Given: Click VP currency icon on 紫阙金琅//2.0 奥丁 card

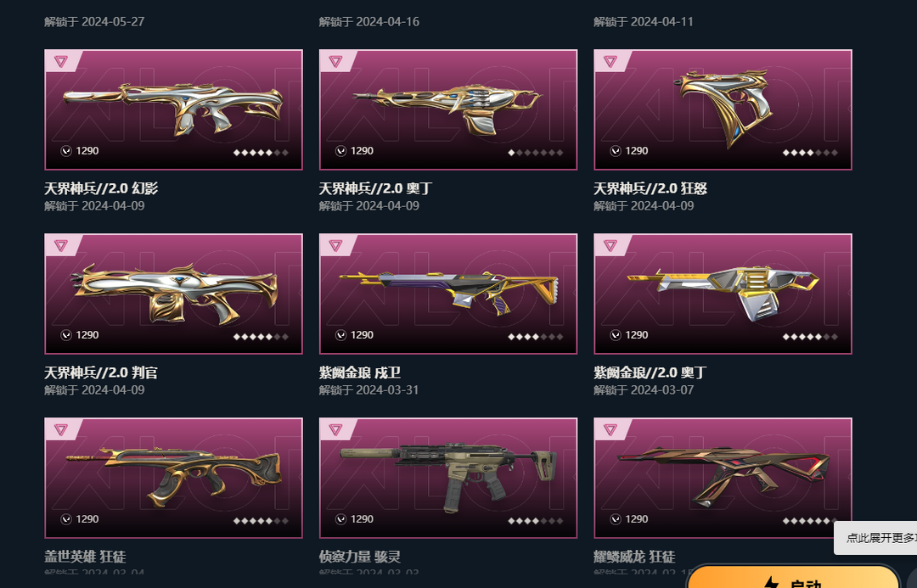Looking at the screenshot, I should coord(616,335).
